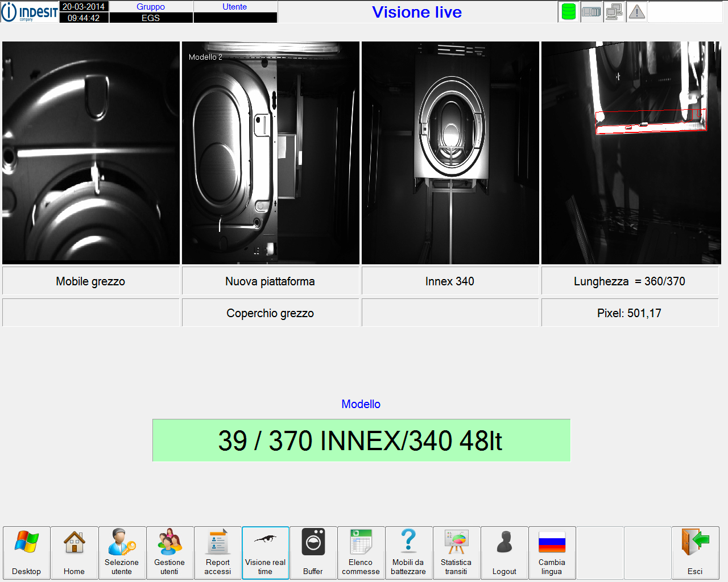Screen dimensions: 728x582
Task: Open Selezione utente
Action: (122, 553)
